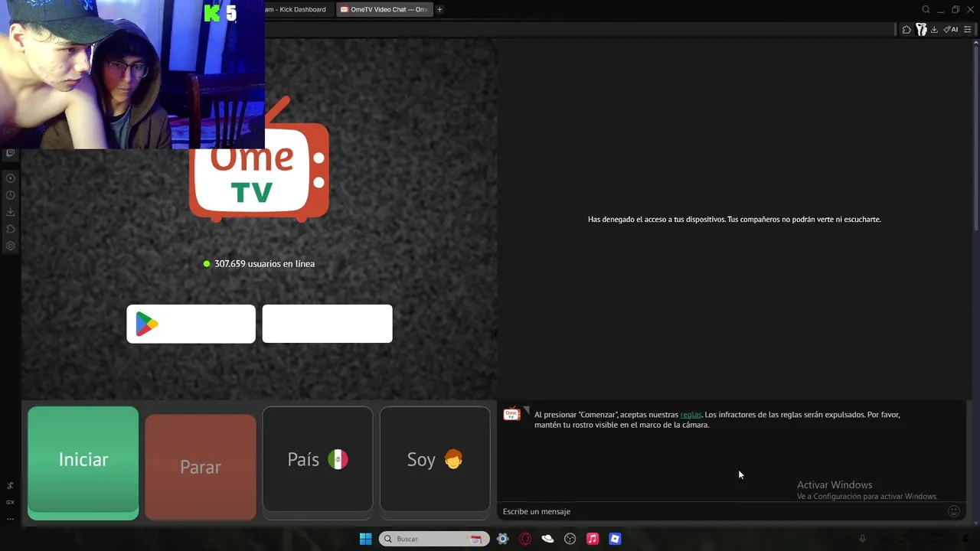Click the white extension icon next to extensions
Image resolution: width=980 pixels, height=551 pixels.
click(x=921, y=29)
